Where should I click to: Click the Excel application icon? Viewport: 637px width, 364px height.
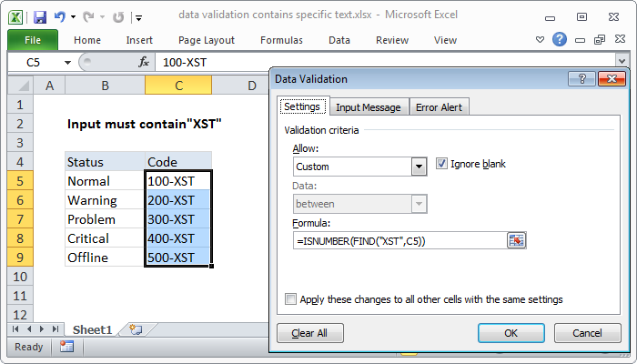15,17
